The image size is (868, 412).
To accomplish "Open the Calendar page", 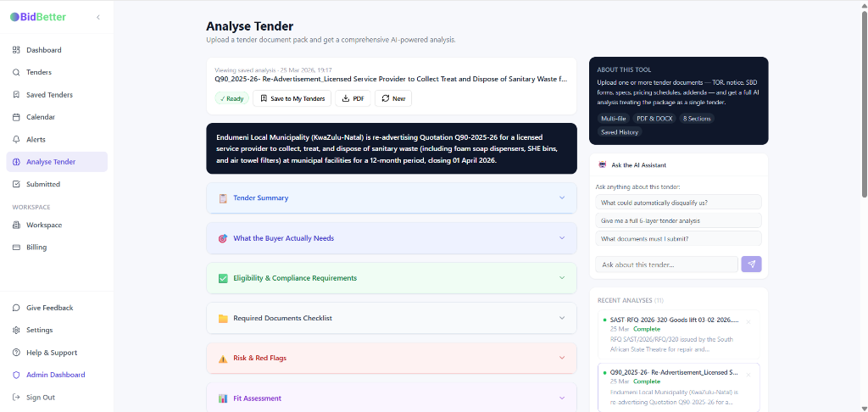I will 57,117.
